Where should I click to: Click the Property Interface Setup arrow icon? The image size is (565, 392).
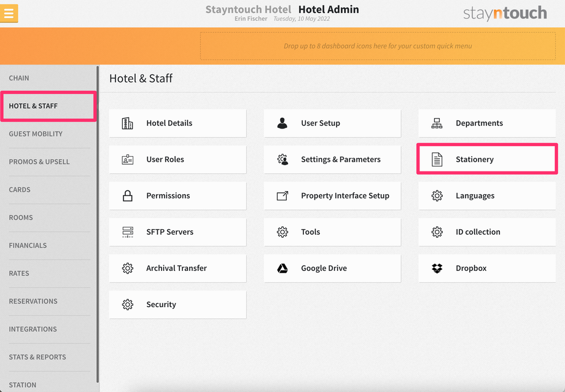click(282, 196)
